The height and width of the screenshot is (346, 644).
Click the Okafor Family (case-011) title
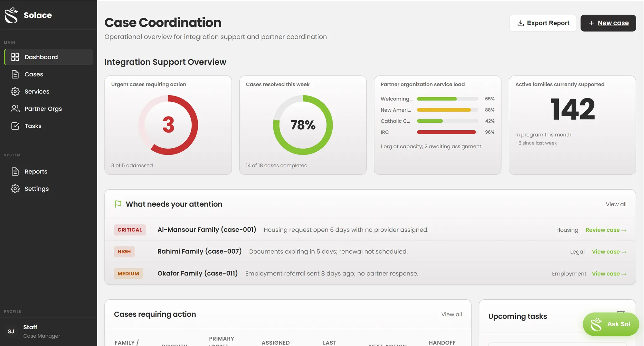point(197,273)
